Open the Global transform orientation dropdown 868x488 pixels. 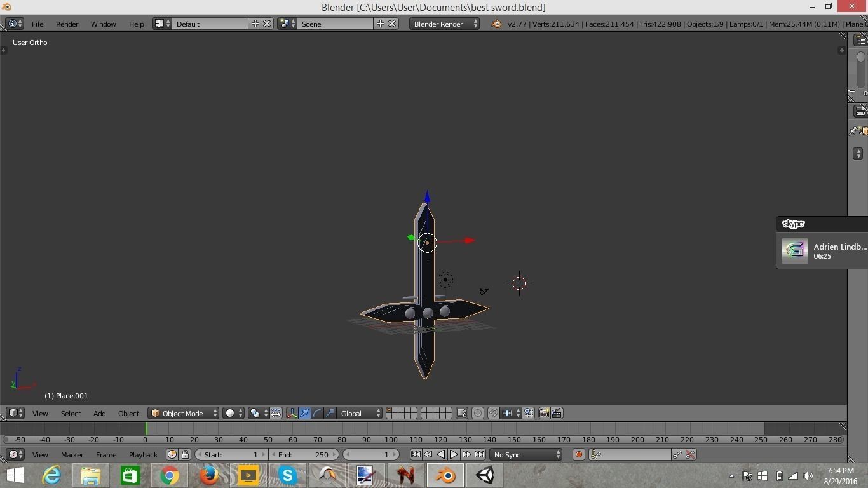pos(360,413)
